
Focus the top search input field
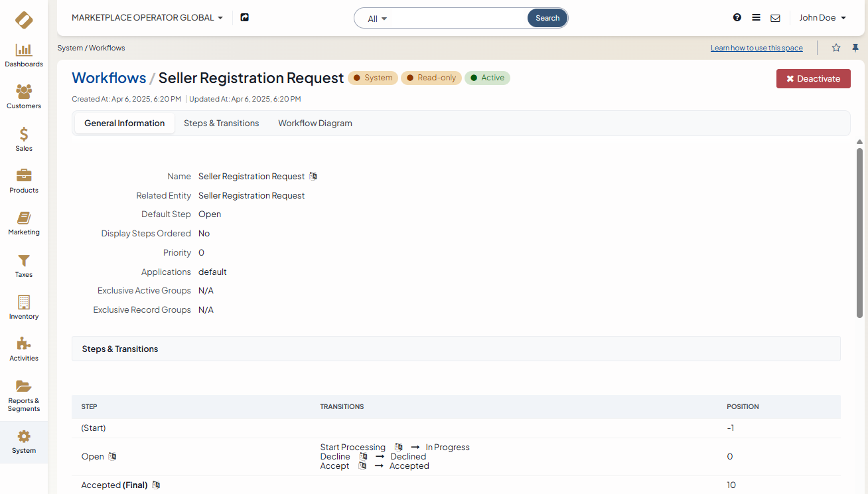(x=459, y=19)
